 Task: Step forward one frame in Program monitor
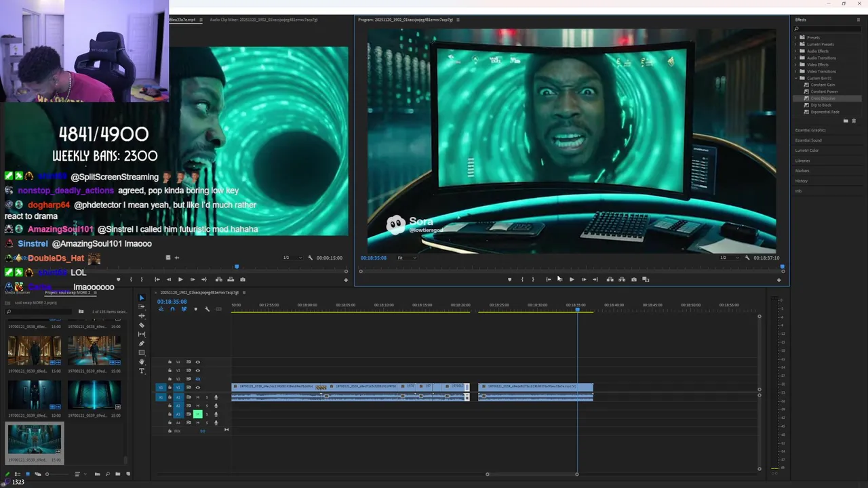click(x=584, y=279)
